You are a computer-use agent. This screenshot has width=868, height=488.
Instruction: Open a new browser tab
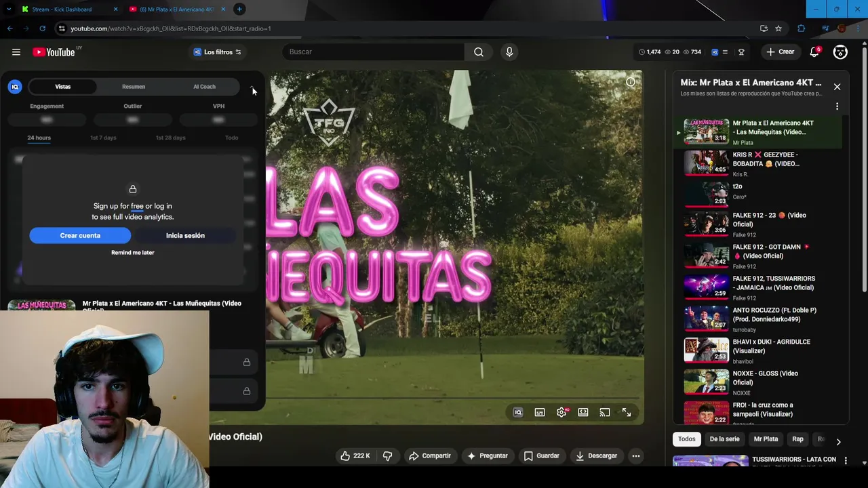(239, 9)
